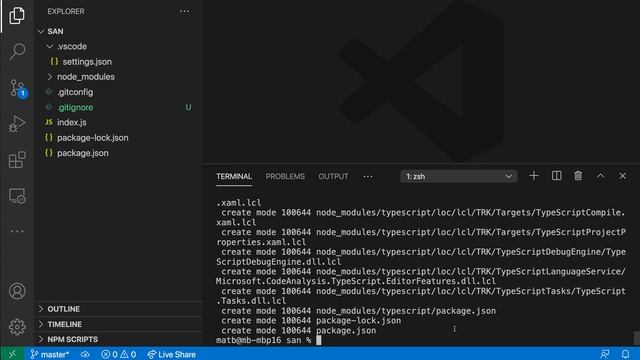Open the Remote Explorer view
The width and height of the screenshot is (640, 360).
17,196
